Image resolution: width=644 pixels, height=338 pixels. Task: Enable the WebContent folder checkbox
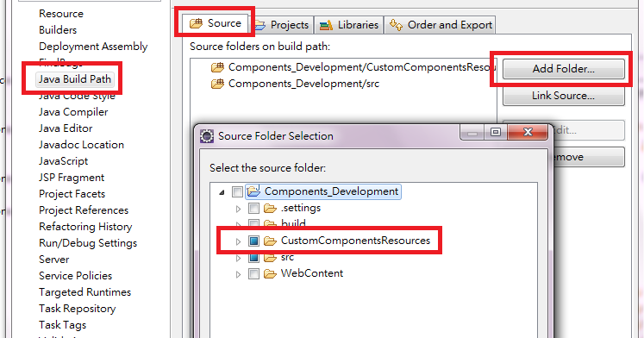(x=253, y=274)
